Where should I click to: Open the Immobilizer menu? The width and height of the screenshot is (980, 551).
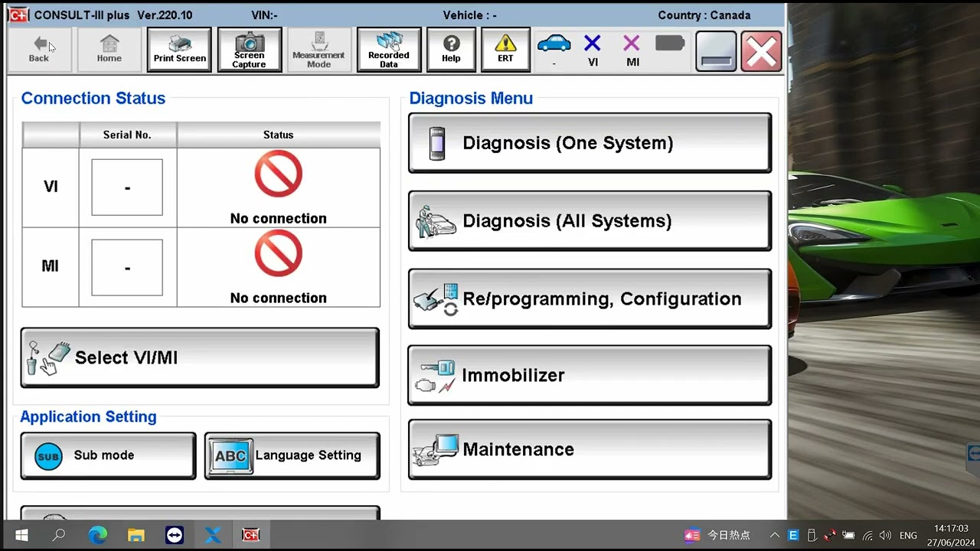click(590, 375)
